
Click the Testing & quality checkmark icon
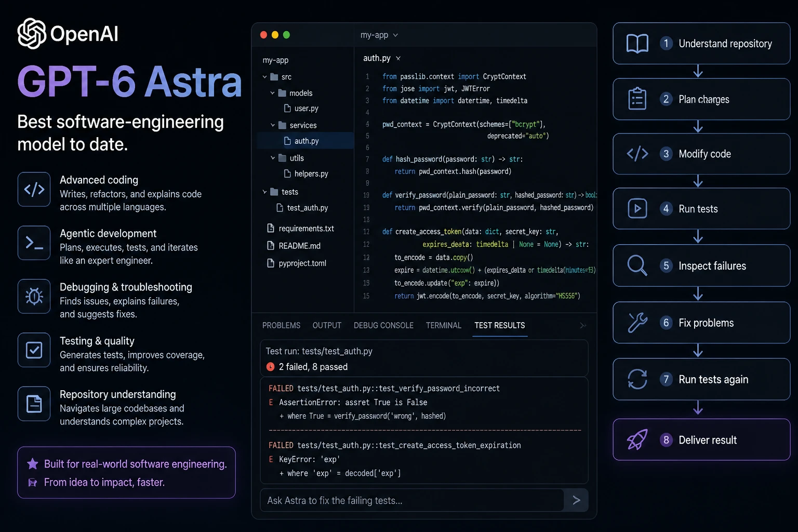point(34,350)
